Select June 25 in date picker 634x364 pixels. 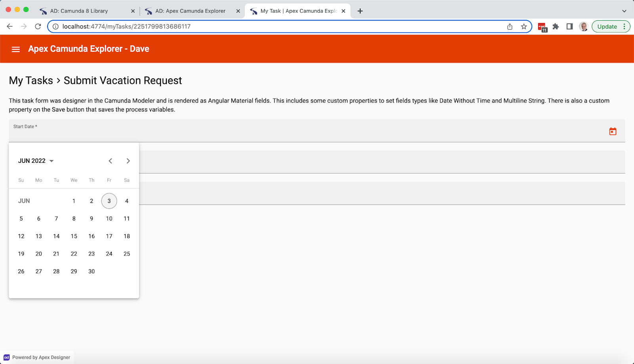127,254
